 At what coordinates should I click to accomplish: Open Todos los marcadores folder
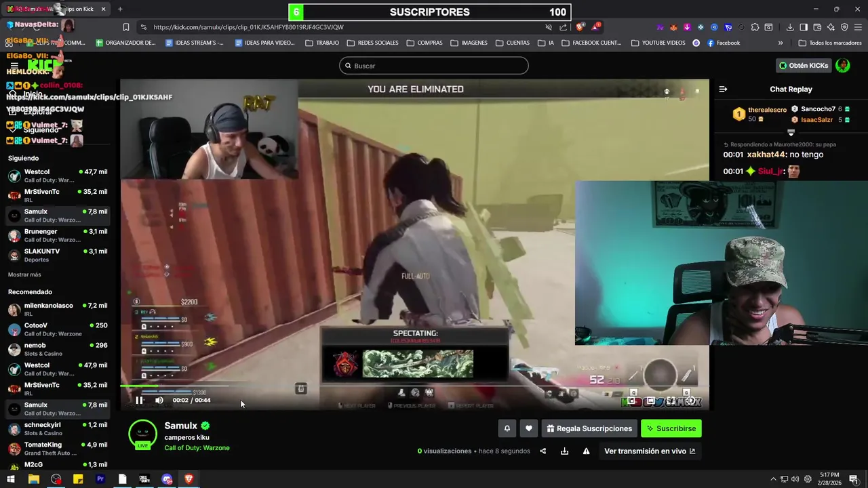830,43
